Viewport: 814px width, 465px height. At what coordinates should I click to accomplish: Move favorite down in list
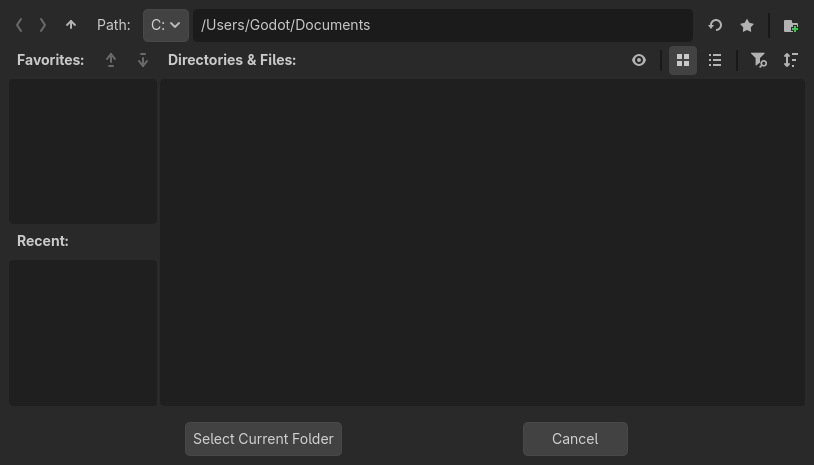point(143,60)
